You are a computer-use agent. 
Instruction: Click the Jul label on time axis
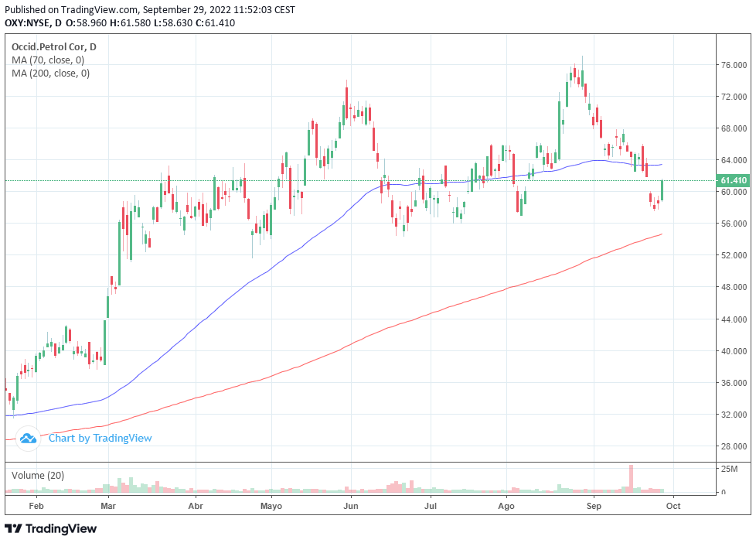[430, 506]
